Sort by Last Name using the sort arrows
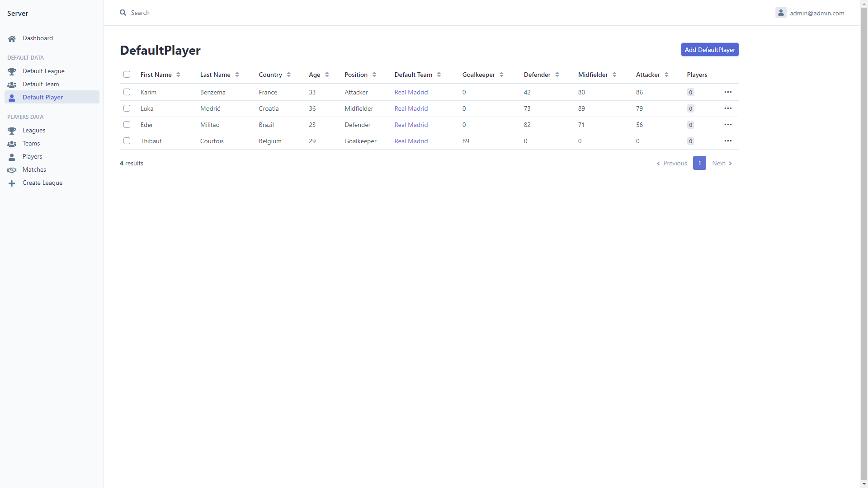Viewport: 868px width, 488px height. pos(237,75)
